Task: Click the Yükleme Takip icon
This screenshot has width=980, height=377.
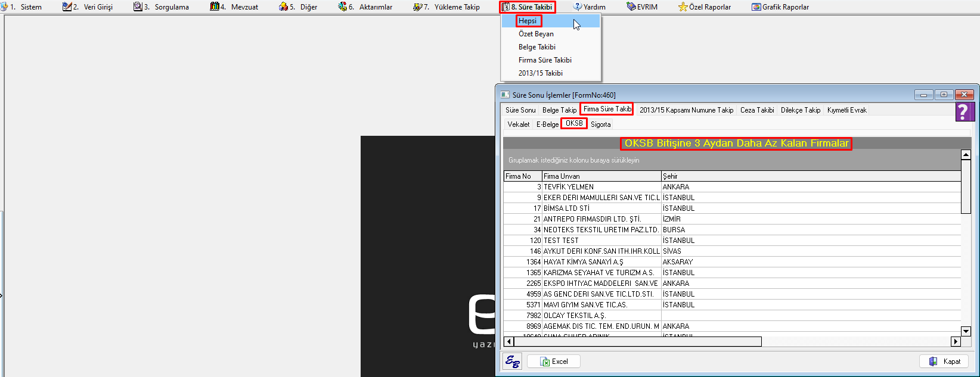Action: 418,7
